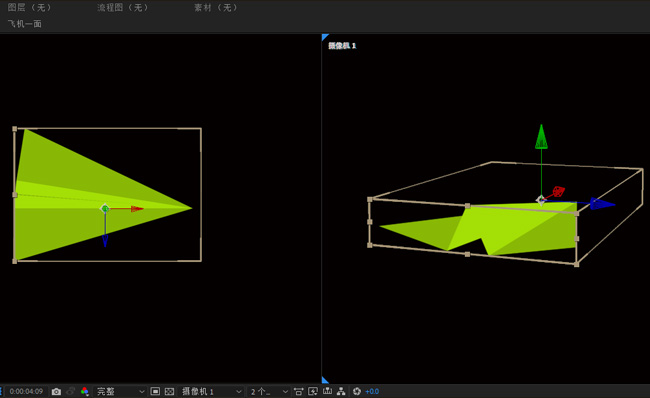The height and width of the screenshot is (398, 650).
Task: Click the current time 0:00:04:09 field
Action: [26, 391]
